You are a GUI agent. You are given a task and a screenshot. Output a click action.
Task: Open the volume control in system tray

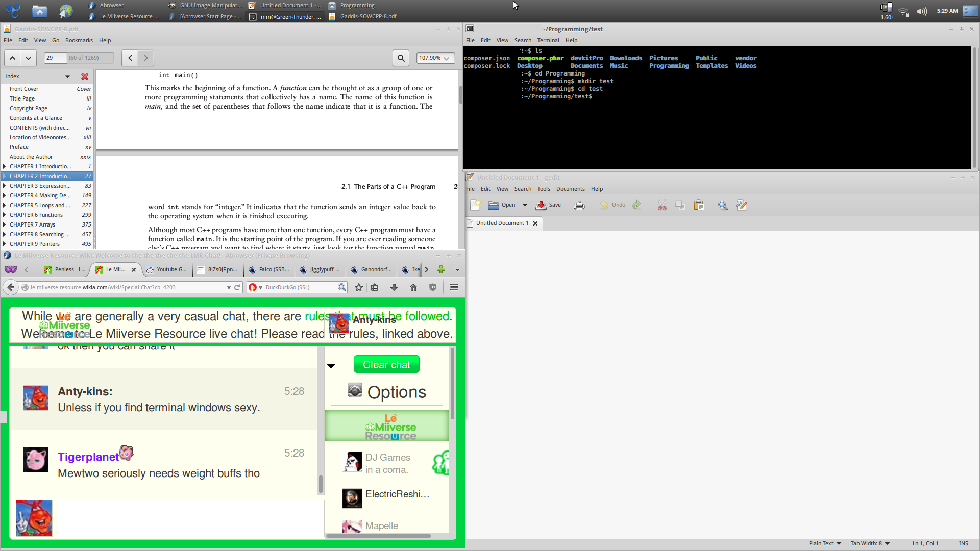tap(922, 11)
